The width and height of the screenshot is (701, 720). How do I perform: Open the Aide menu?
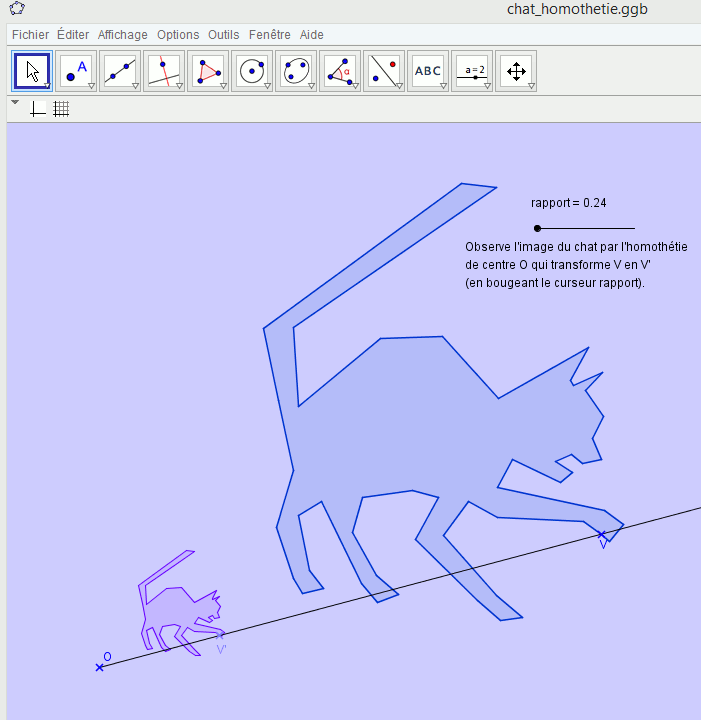[312, 35]
